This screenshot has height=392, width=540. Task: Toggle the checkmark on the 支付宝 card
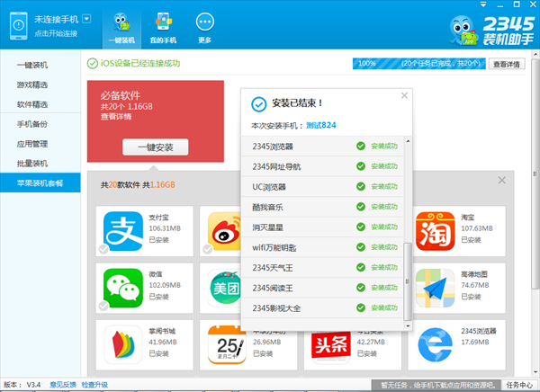103,249
